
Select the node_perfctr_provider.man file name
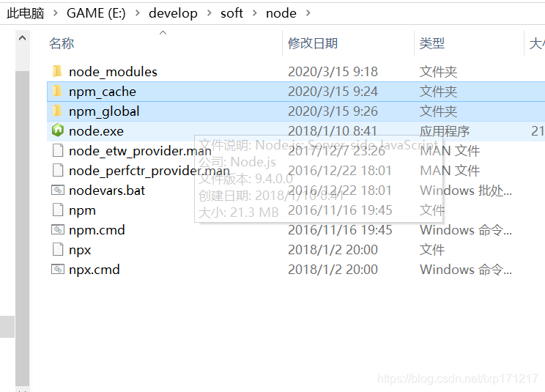click(x=149, y=171)
